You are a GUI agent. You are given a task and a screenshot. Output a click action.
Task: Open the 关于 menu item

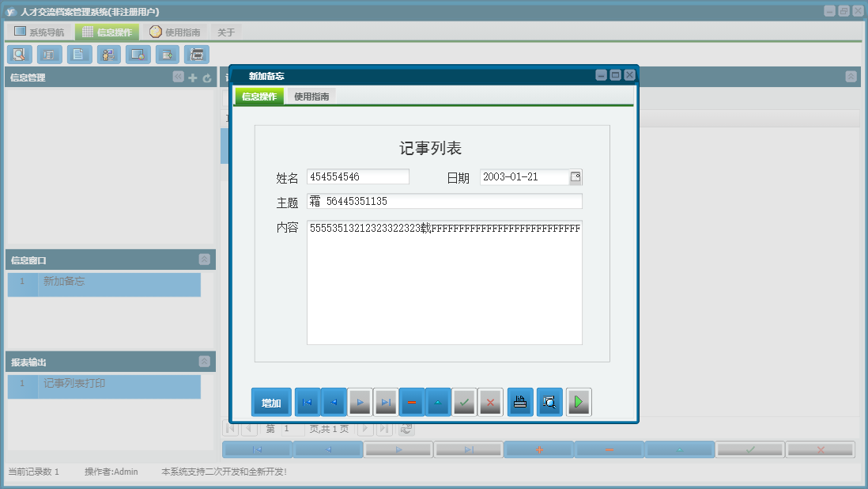pyautogui.click(x=226, y=32)
